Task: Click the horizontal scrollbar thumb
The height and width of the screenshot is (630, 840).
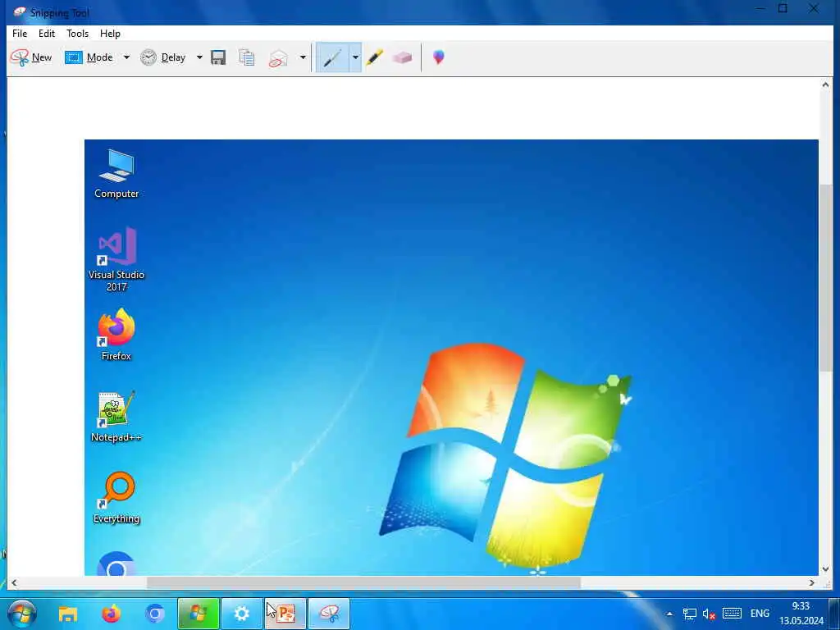Action: (363, 582)
